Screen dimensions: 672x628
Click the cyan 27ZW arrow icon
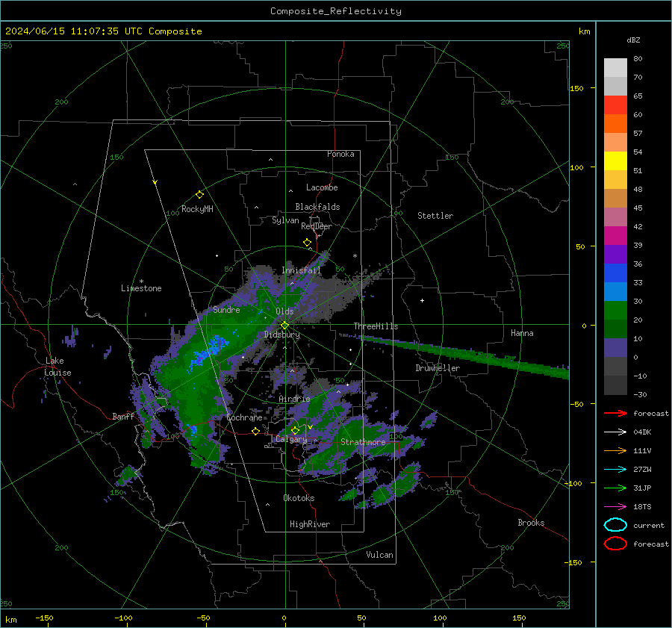click(615, 470)
